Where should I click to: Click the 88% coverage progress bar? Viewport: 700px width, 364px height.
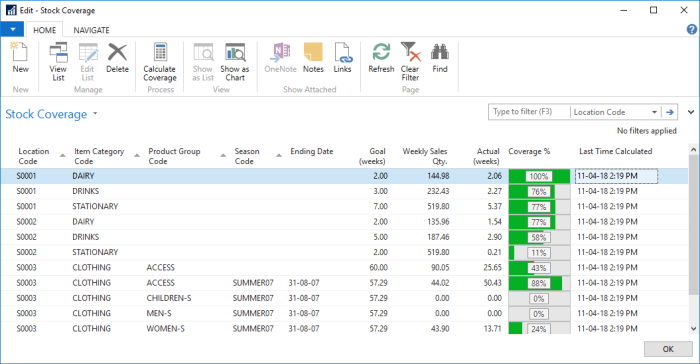[539, 283]
